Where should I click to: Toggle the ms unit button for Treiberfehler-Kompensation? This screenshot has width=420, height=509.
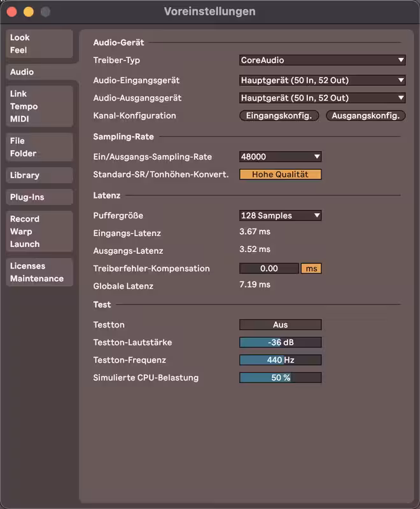(311, 268)
